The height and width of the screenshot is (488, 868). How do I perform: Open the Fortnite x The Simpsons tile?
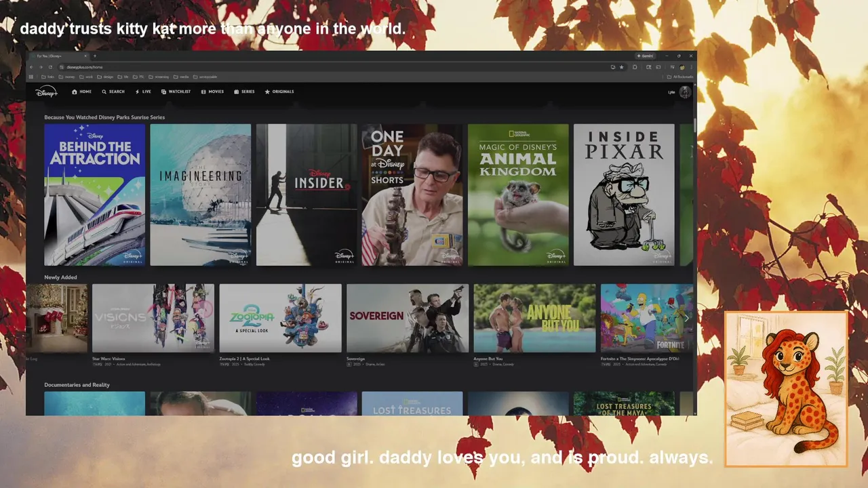click(x=647, y=318)
